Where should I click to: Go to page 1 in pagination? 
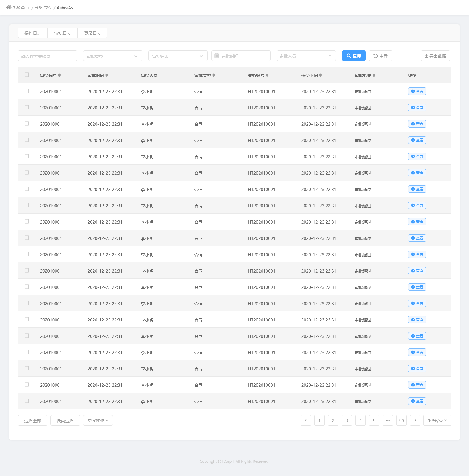319,420
